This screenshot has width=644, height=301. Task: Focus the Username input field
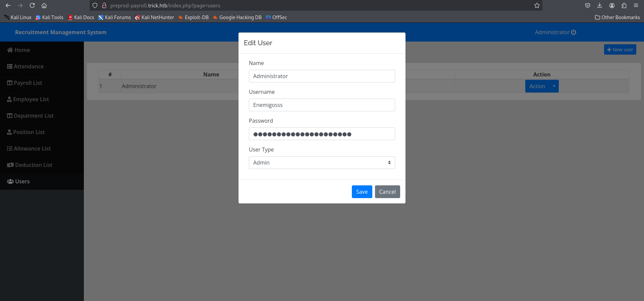pos(322,105)
